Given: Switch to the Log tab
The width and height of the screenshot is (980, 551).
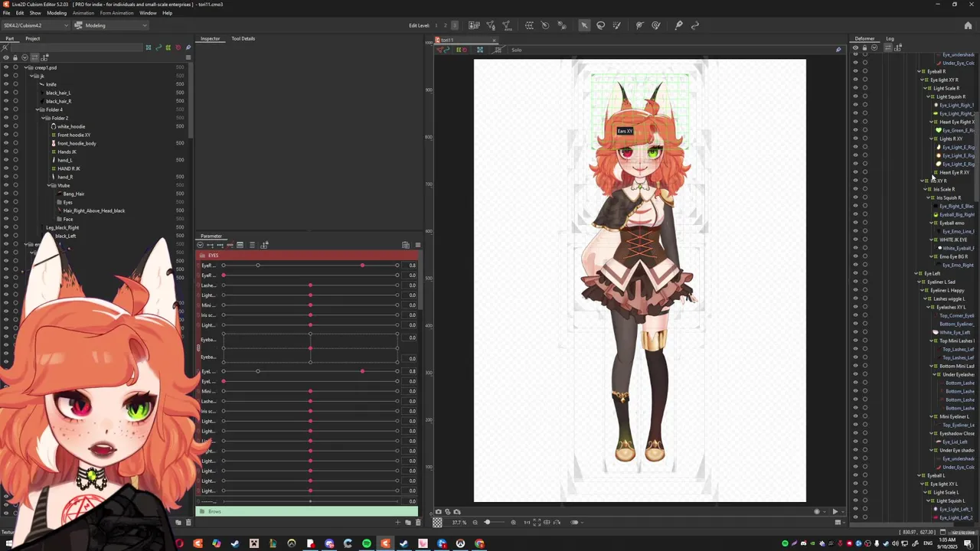Looking at the screenshot, I should click(890, 38).
